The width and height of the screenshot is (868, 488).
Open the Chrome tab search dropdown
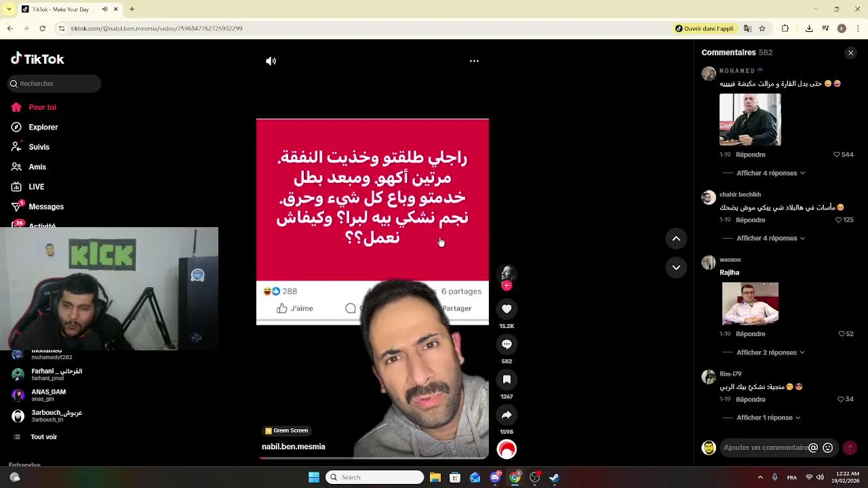[8, 9]
